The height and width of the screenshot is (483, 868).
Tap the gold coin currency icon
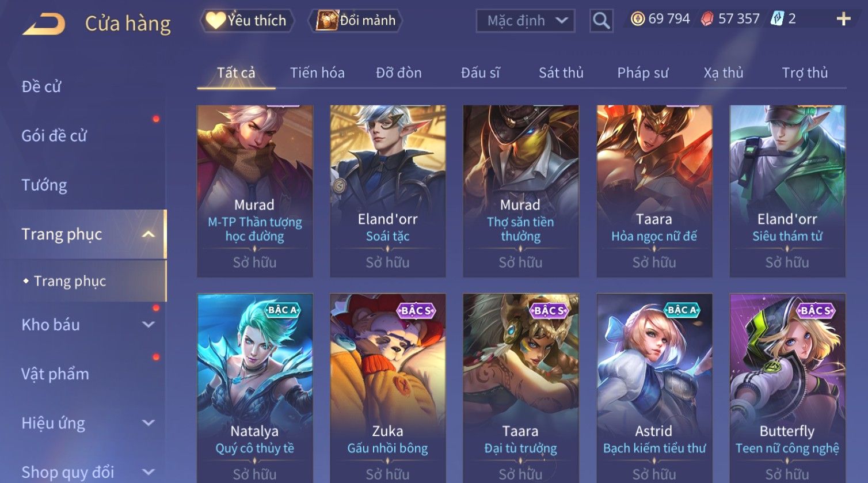[638, 19]
